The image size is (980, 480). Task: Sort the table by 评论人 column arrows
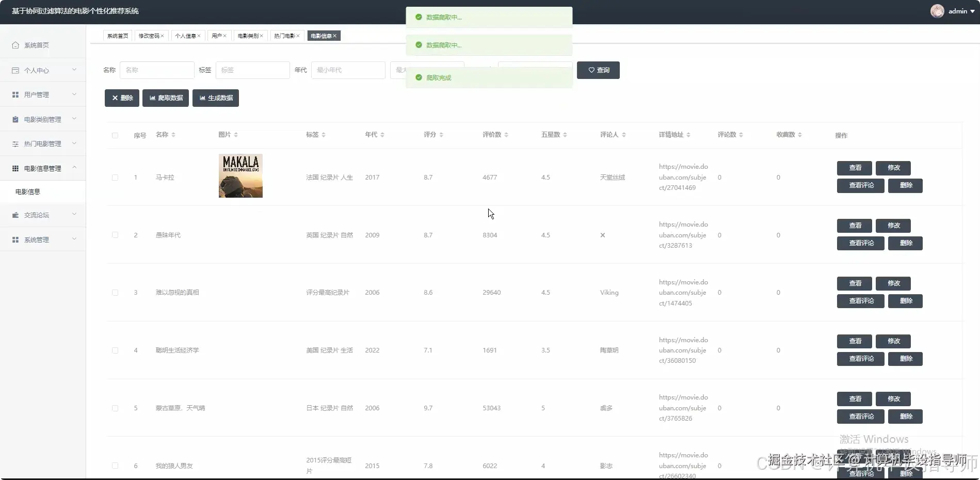click(x=624, y=135)
